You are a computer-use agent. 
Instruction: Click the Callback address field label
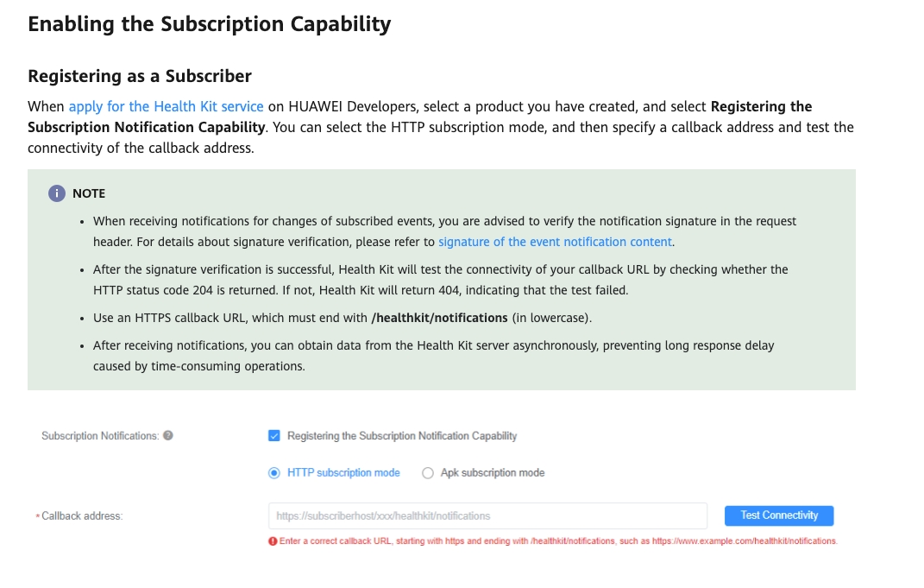click(x=83, y=516)
